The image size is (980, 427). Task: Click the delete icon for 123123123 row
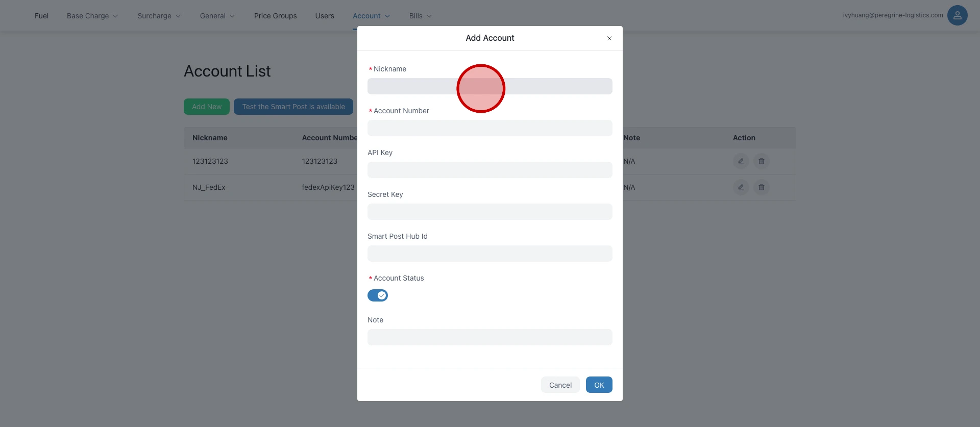pyautogui.click(x=761, y=161)
